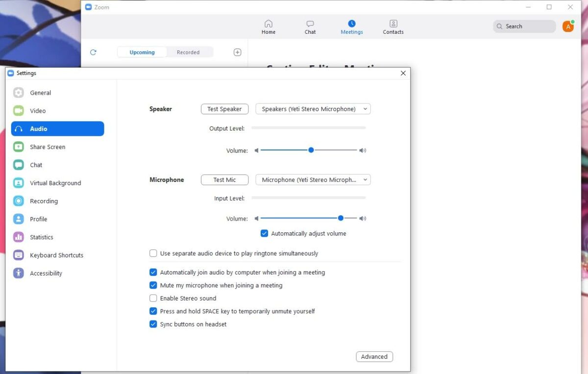
Task: Open Accessibility settings
Action: tap(46, 273)
